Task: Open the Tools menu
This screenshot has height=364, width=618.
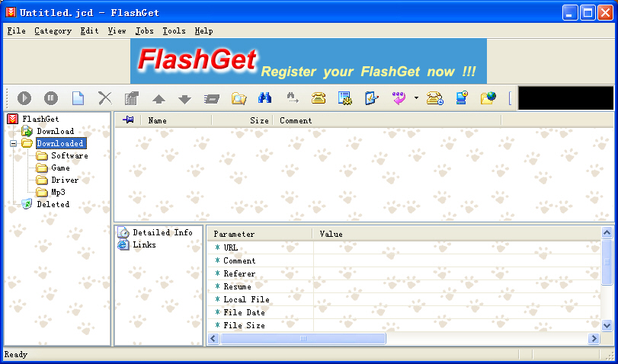Action: pos(174,30)
